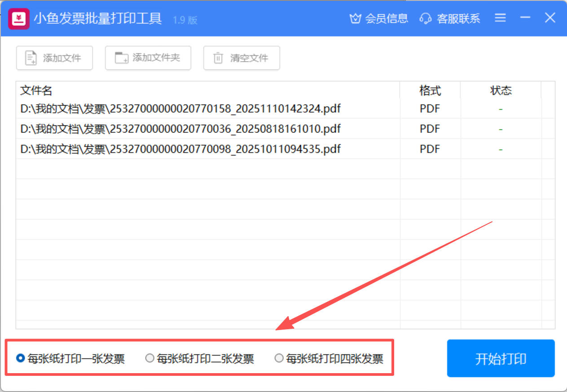The image size is (567, 392).
Task: Click the pink app logo icon
Action: coord(19,18)
